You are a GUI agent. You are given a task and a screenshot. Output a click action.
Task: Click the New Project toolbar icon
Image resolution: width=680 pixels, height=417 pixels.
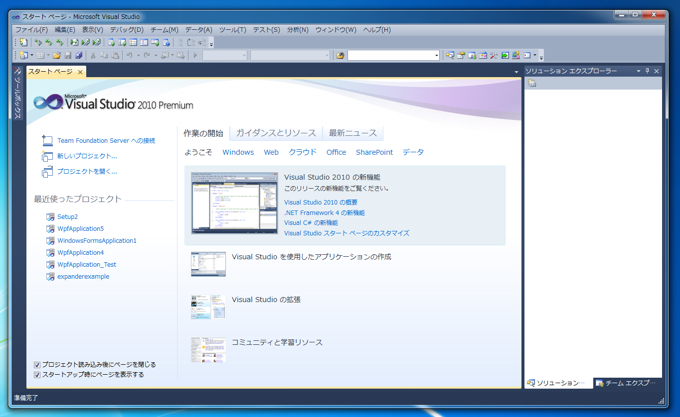click(x=23, y=55)
